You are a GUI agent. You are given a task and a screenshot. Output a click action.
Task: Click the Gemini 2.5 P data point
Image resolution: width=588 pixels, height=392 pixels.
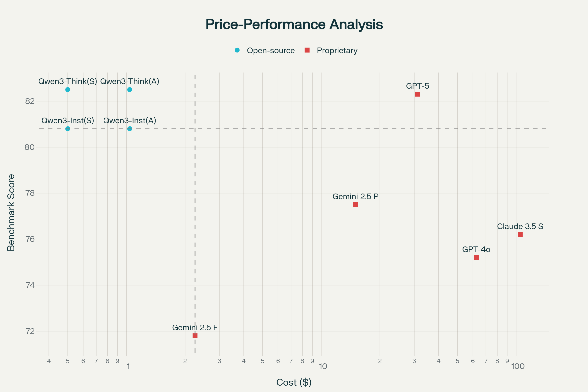[355, 205]
